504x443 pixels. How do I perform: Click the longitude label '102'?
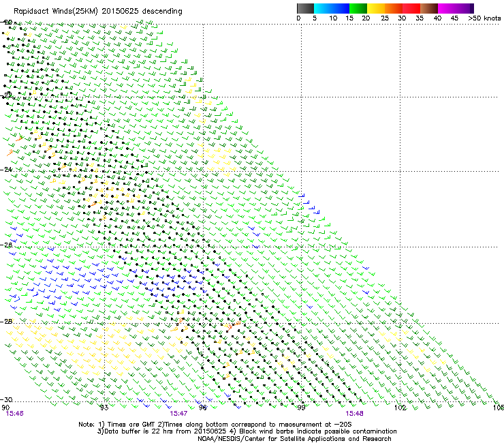(x=400, y=408)
